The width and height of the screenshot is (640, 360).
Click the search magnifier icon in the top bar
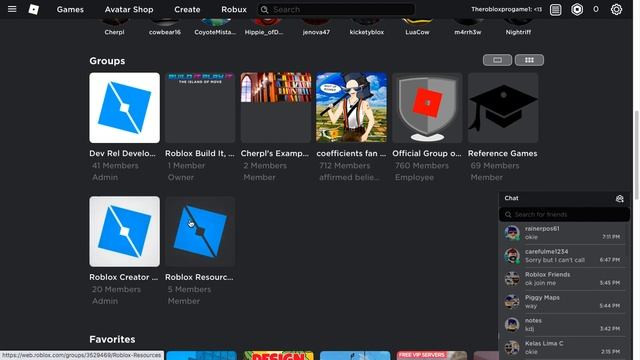[x=264, y=9]
